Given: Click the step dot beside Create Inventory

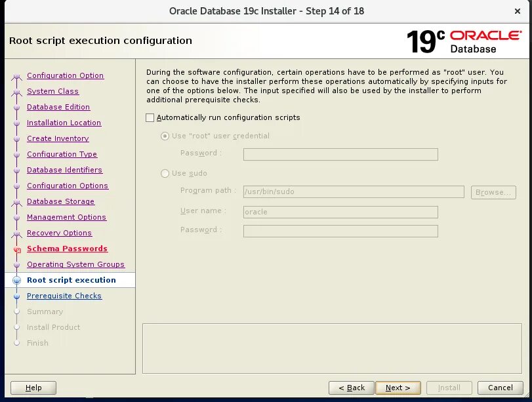Looking at the screenshot, I should tap(16, 139).
